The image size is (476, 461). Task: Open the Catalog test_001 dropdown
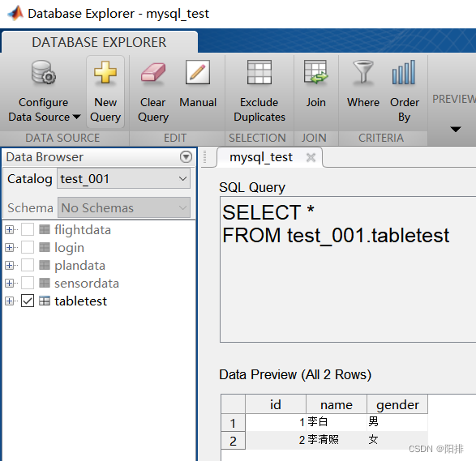(123, 178)
